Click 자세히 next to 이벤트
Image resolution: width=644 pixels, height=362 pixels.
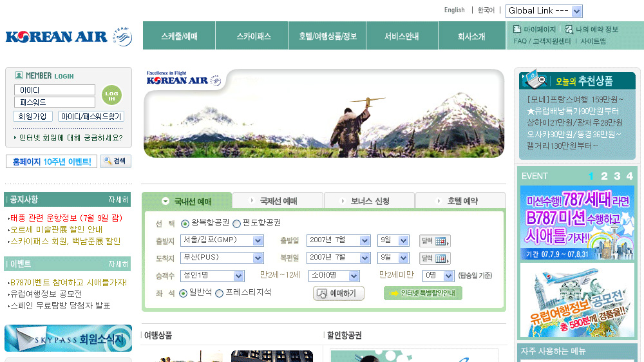118,264
